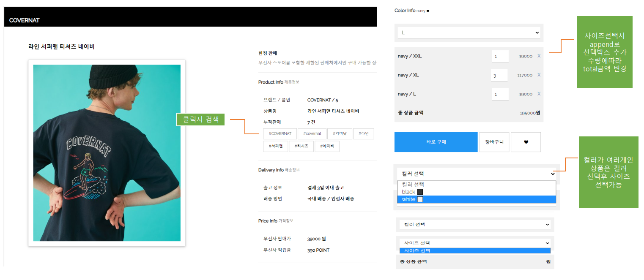Click the COVERNAT logo in the header

pos(25,20)
